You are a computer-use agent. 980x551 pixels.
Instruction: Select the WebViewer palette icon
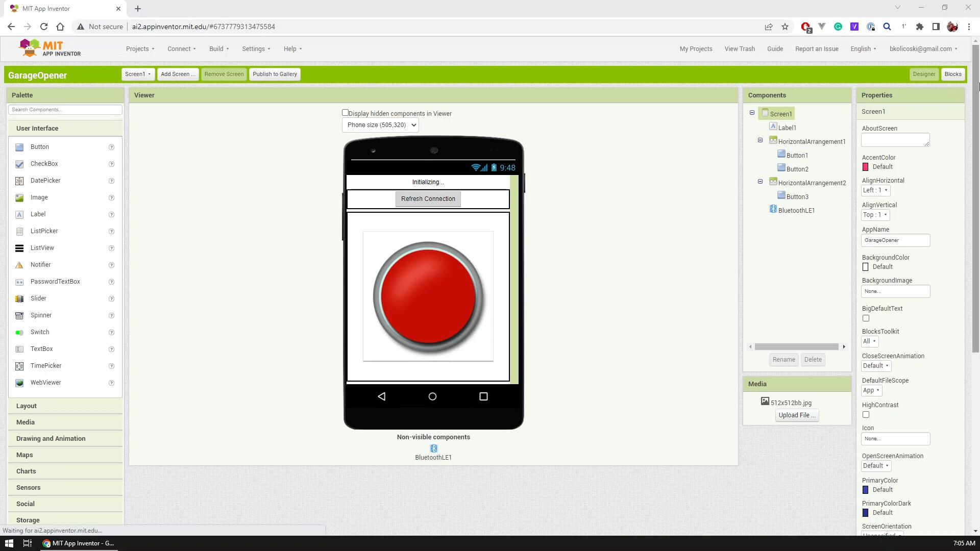click(x=19, y=383)
